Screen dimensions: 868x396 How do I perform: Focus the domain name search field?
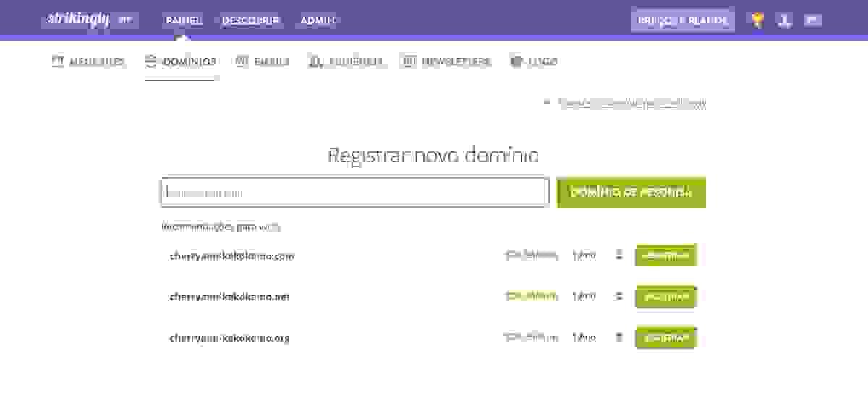tap(354, 193)
